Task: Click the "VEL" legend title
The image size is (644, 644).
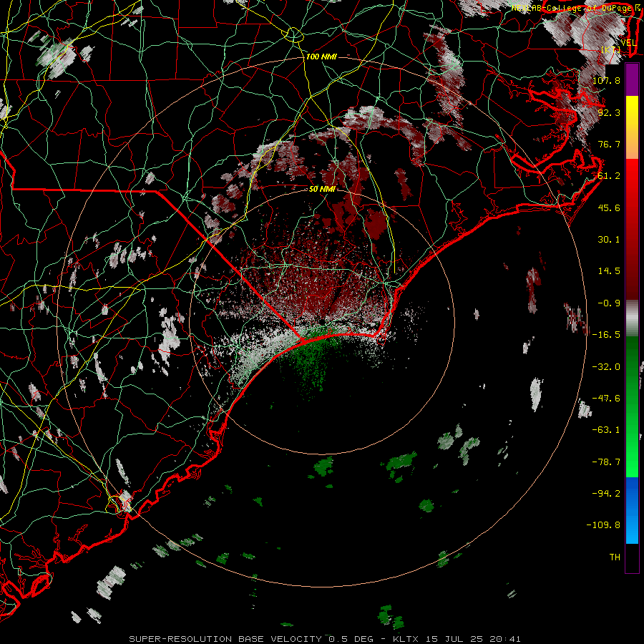Action: pyautogui.click(x=628, y=43)
